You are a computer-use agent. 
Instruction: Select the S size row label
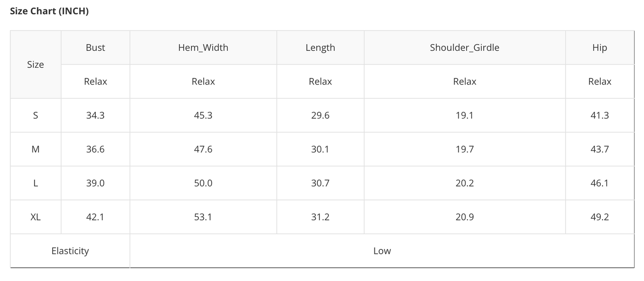tap(36, 115)
